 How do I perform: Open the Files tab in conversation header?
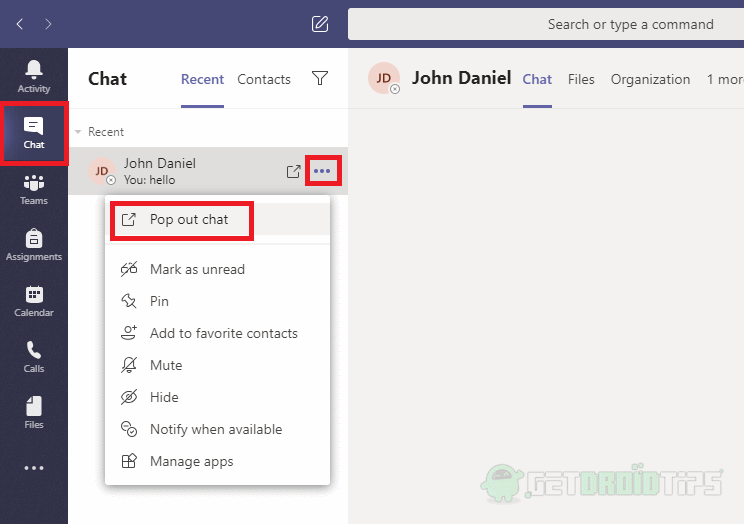(x=581, y=79)
